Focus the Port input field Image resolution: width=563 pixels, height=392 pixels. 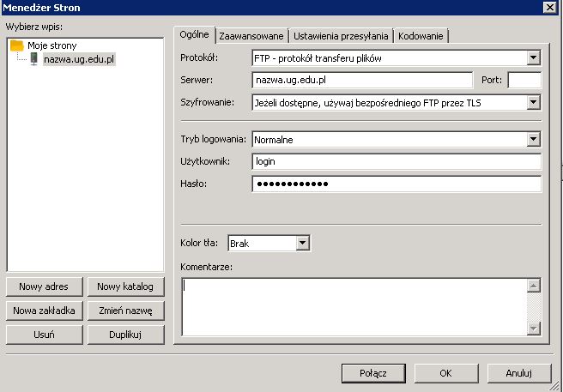pos(524,81)
